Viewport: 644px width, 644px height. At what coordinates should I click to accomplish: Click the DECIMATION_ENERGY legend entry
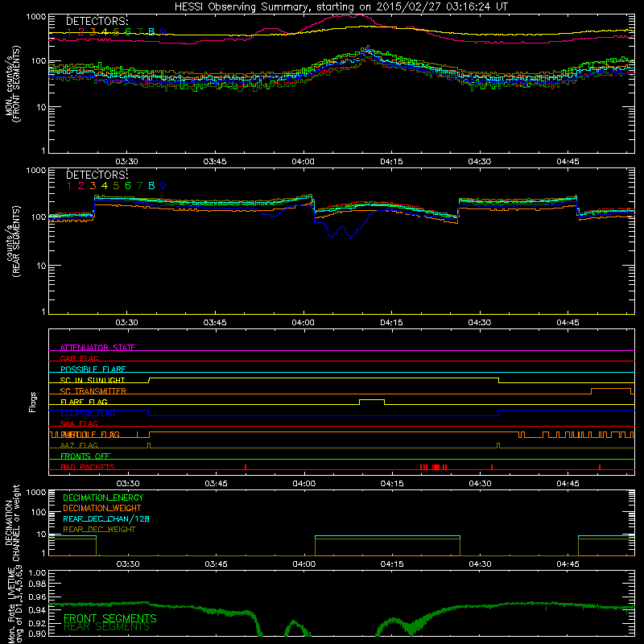click(x=103, y=497)
